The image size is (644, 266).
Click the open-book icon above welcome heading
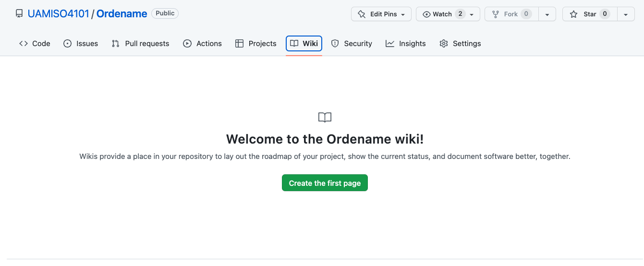pos(325,117)
